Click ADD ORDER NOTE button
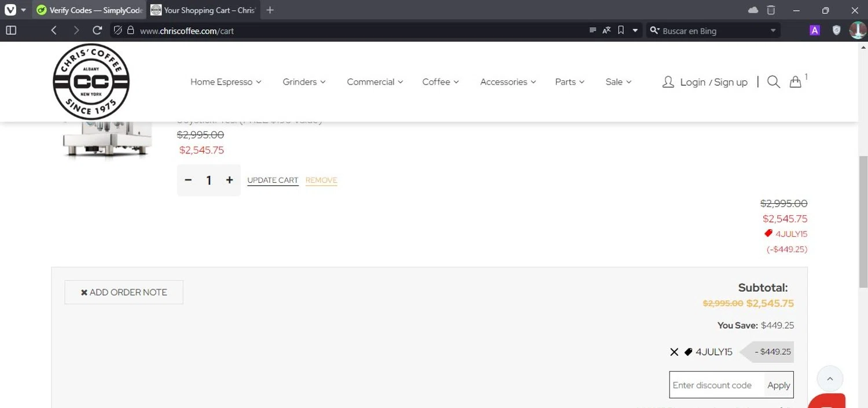This screenshot has width=868, height=408. tap(124, 292)
